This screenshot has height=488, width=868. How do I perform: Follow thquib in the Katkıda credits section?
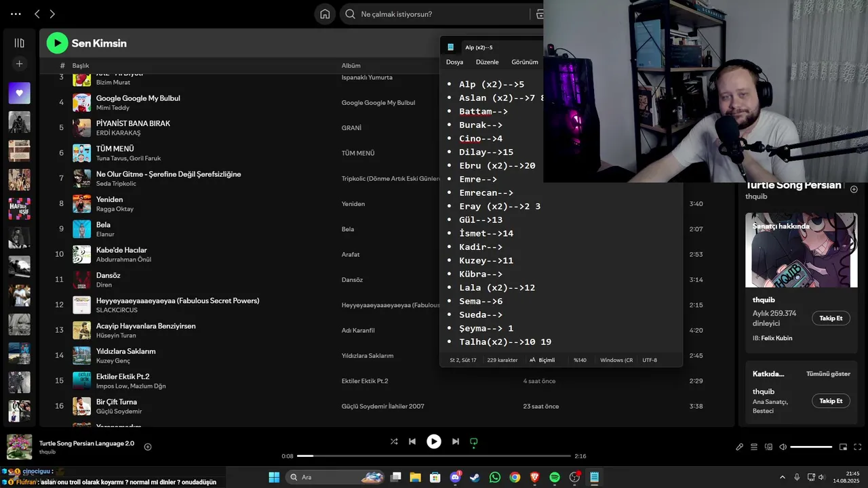click(x=831, y=401)
